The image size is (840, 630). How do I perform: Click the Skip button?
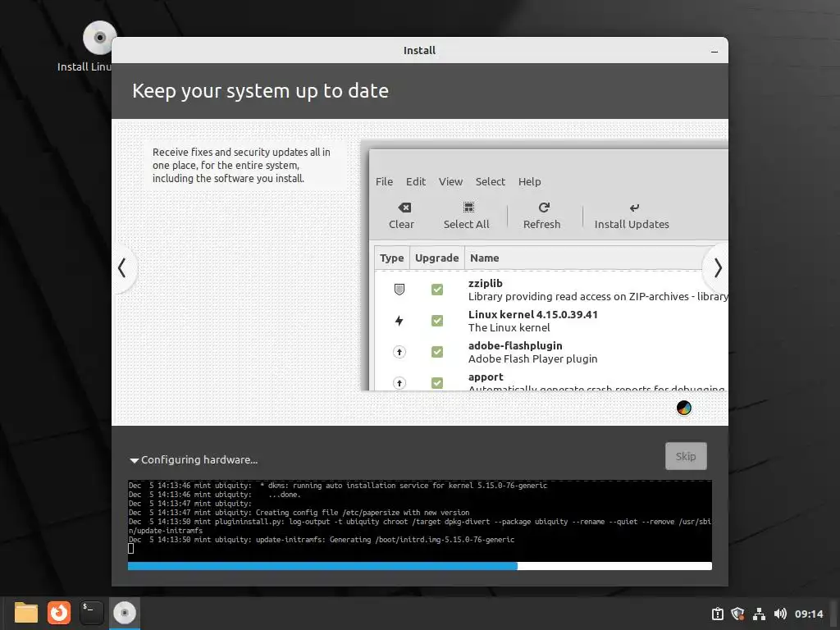[686, 456]
